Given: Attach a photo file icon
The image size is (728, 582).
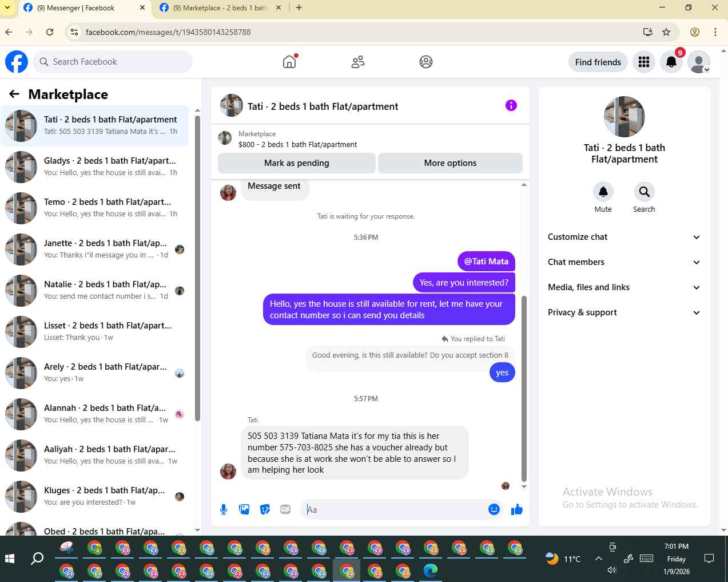Looking at the screenshot, I should click(244, 509).
